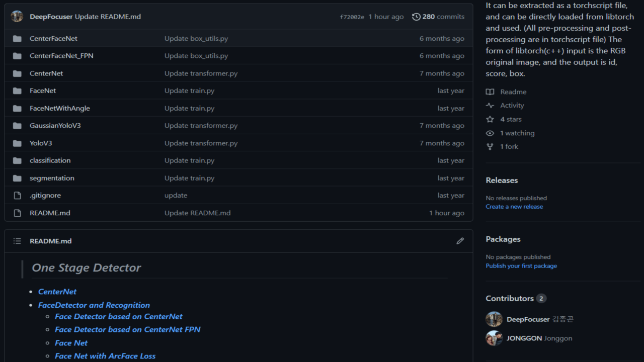Click the CenterFaceNet folder icon
The height and width of the screenshot is (362, 644).
point(17,39)
